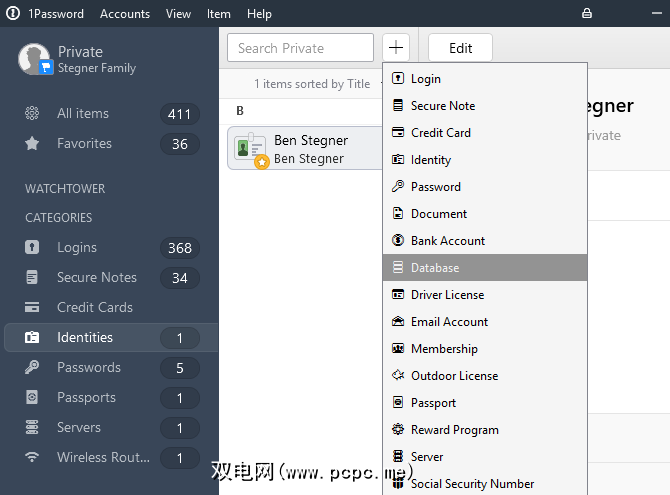Click the All items gear icon
The width and height of the screenshot is (670, 495).
32,113
